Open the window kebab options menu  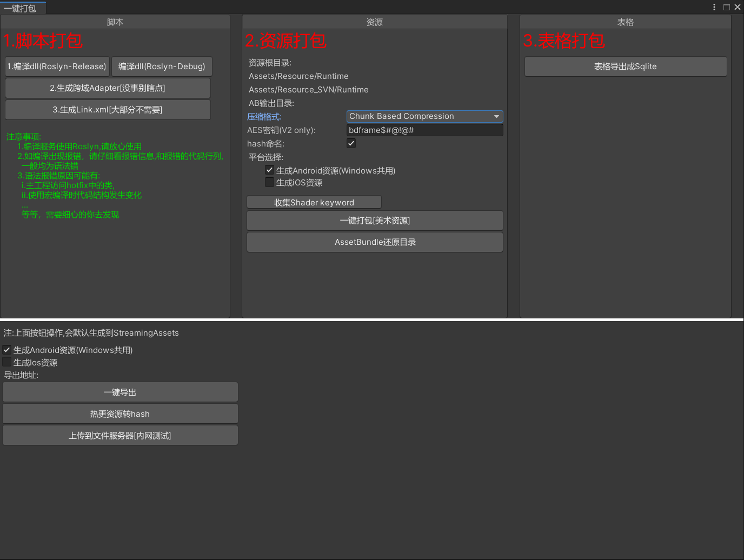(714, 7)
